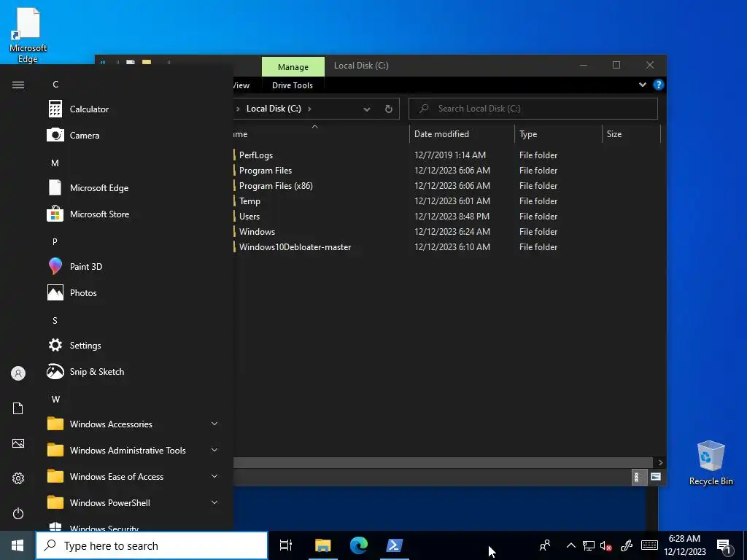Sort files by Type column
This screenshot has height=560, width=747.
click(558, 134)
